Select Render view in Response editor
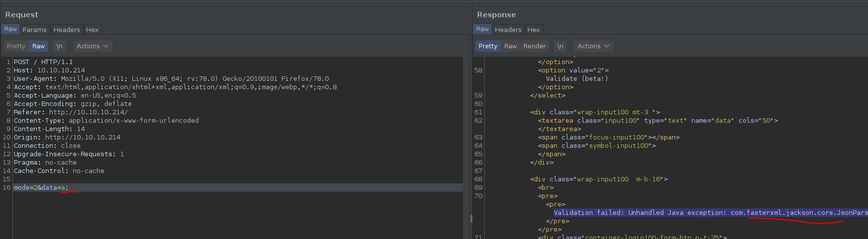 click(x=534, y=46)
